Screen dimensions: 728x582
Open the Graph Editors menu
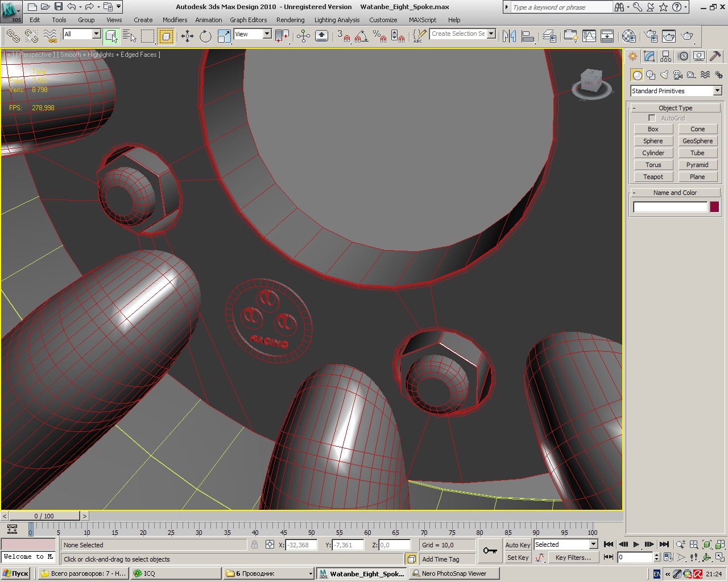pyautogui.click(x=249, y=20)
